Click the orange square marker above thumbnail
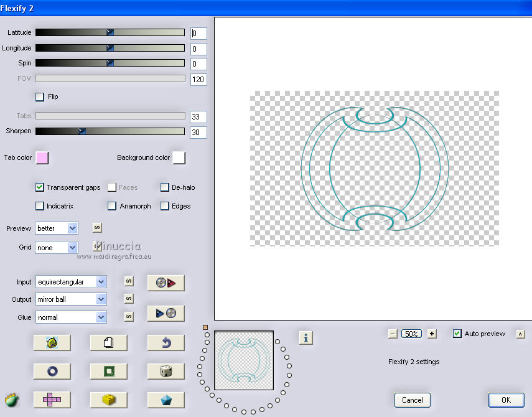This screenshot has width=532, height=417. (205, 327)
